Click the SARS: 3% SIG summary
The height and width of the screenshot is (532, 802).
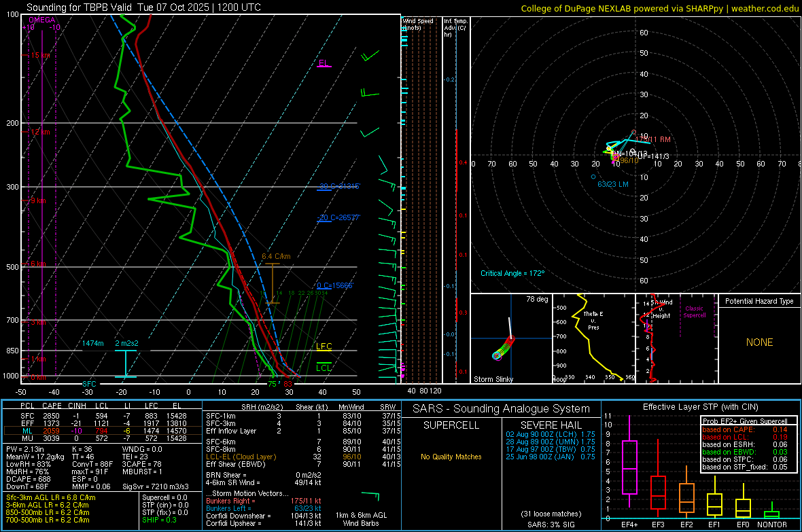pyautogui.click(x=551, y=525)
